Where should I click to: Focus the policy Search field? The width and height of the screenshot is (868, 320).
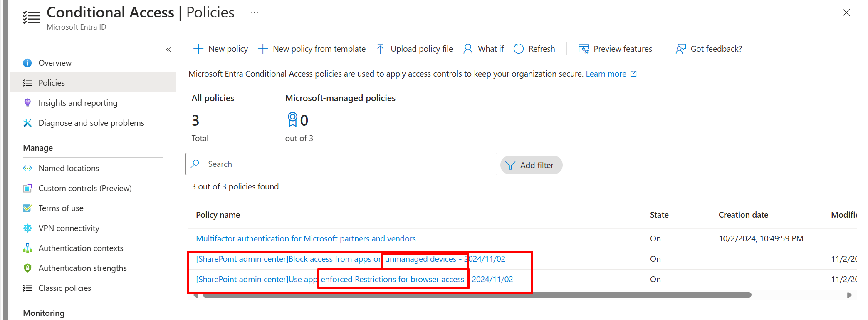coord(341,164)
